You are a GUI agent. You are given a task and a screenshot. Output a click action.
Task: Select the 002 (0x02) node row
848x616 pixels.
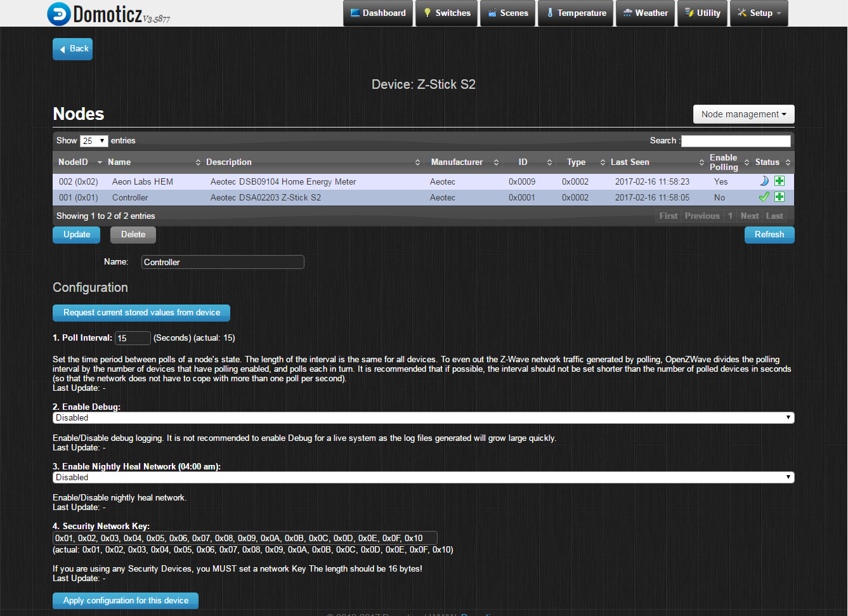[423, 182]
